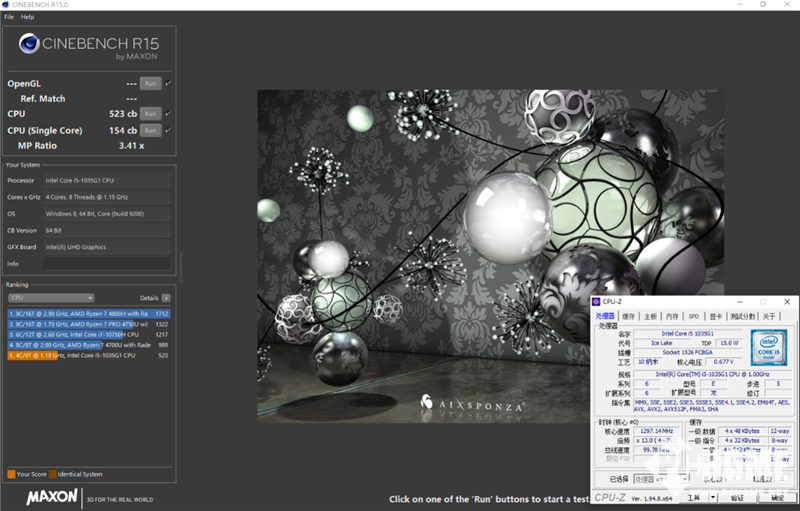
Task: Click the GFX Board Intel UHD Graphics field
Action: pos(107,247)
